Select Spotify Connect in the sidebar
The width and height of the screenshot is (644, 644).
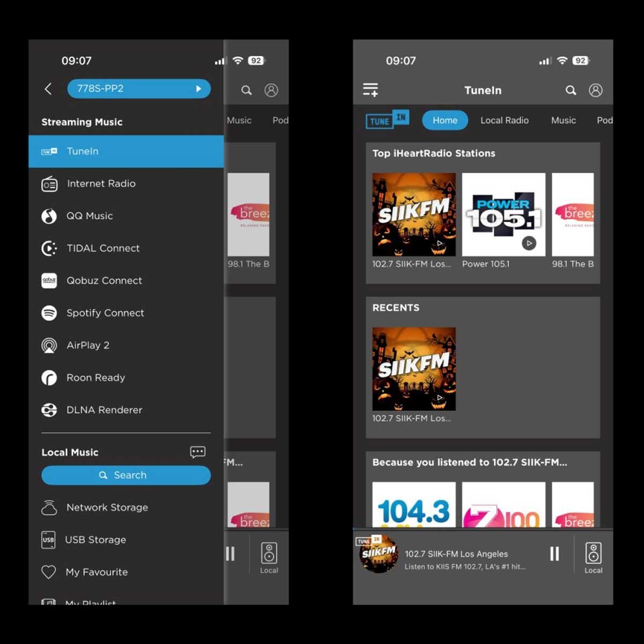pos(105,313)
